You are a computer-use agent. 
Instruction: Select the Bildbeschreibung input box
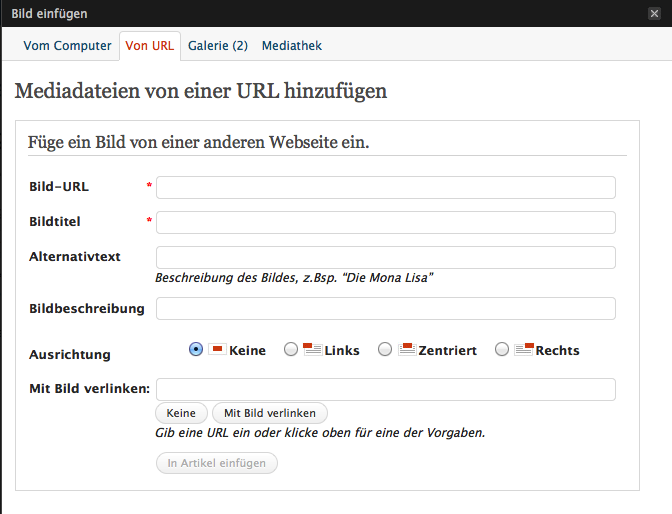click(385, 308)
